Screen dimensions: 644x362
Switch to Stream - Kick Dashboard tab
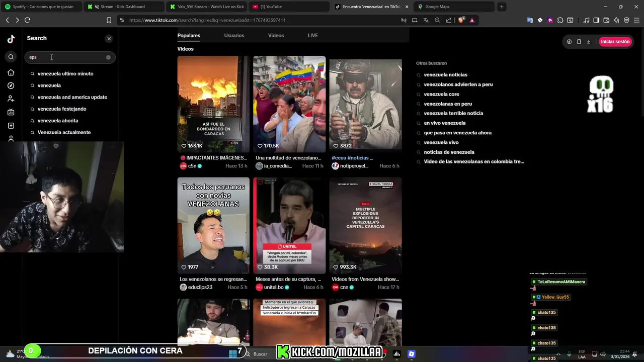coord(123,7)
